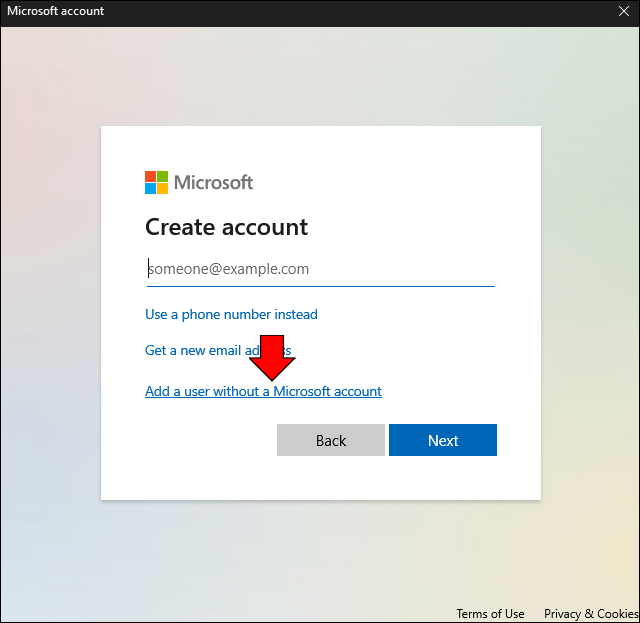Open 'Use a phone number instead' link

[231, 314]
